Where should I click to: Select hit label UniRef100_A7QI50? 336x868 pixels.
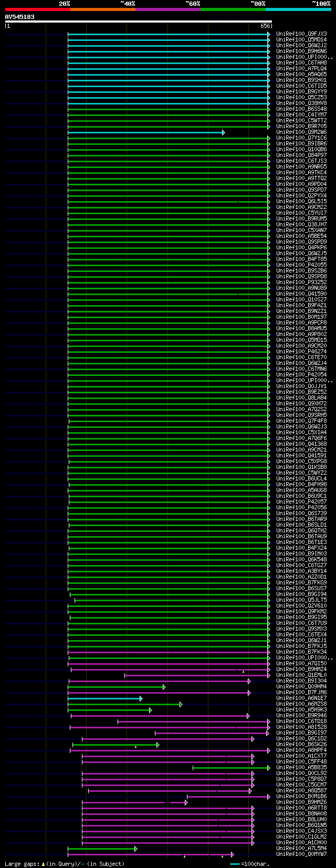point(301,663)
